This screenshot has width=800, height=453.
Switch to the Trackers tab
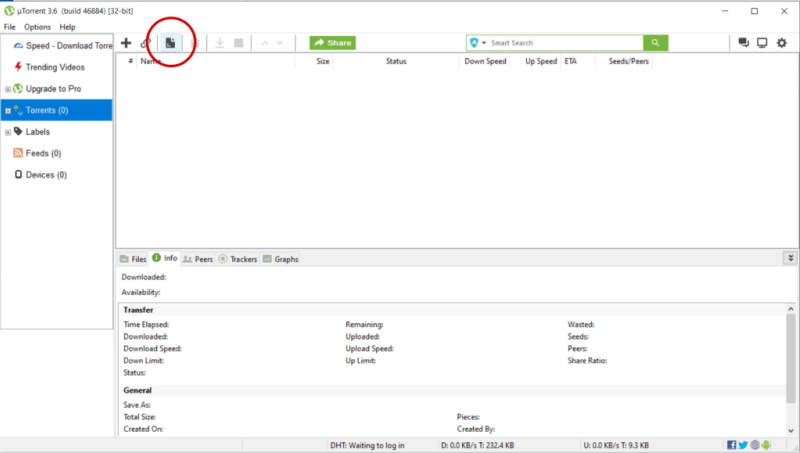238,259
